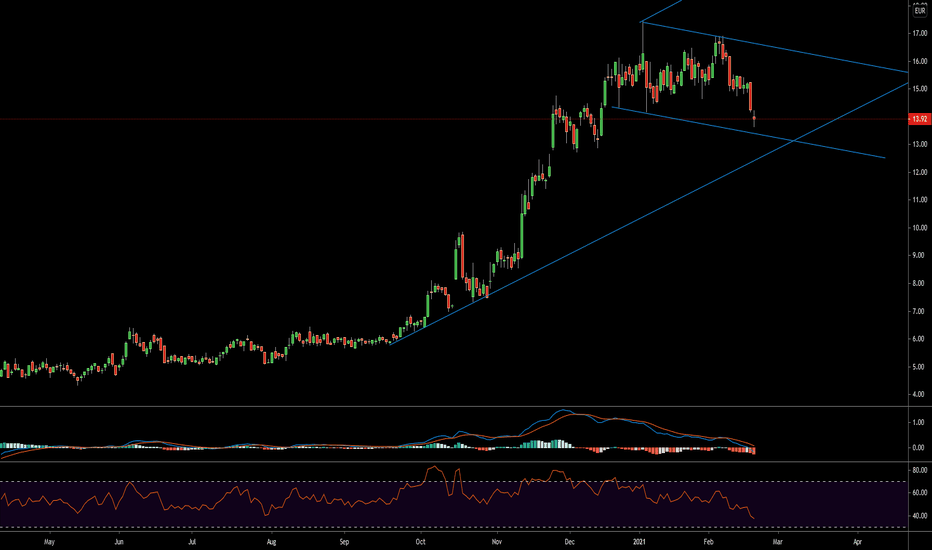This screenshot has height=550, width=932.
Task: Click the 15.00 price axis label
Action: [x=920, y=89]
